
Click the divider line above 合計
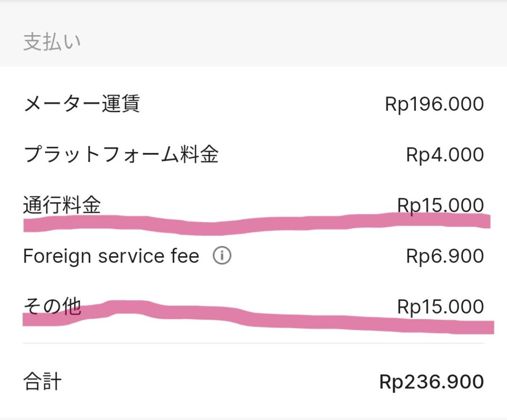coord(253,343)
